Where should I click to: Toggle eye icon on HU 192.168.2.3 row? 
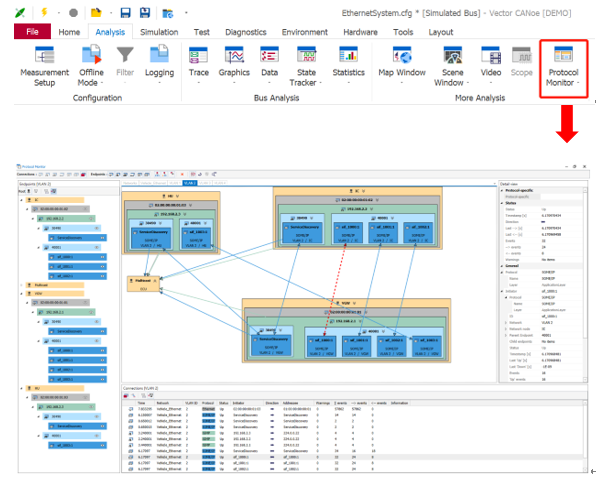[91, 407]
